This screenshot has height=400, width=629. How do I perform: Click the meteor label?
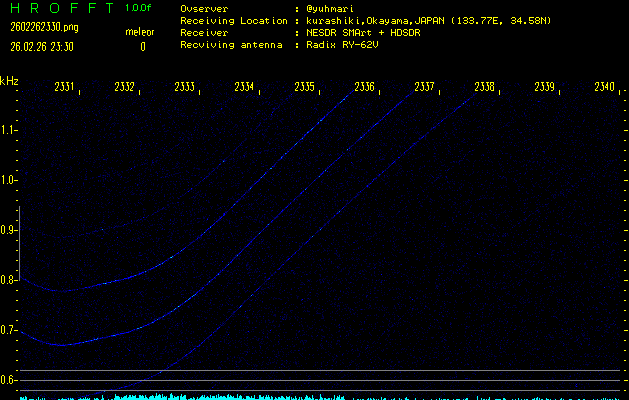[x=140, y=32]
